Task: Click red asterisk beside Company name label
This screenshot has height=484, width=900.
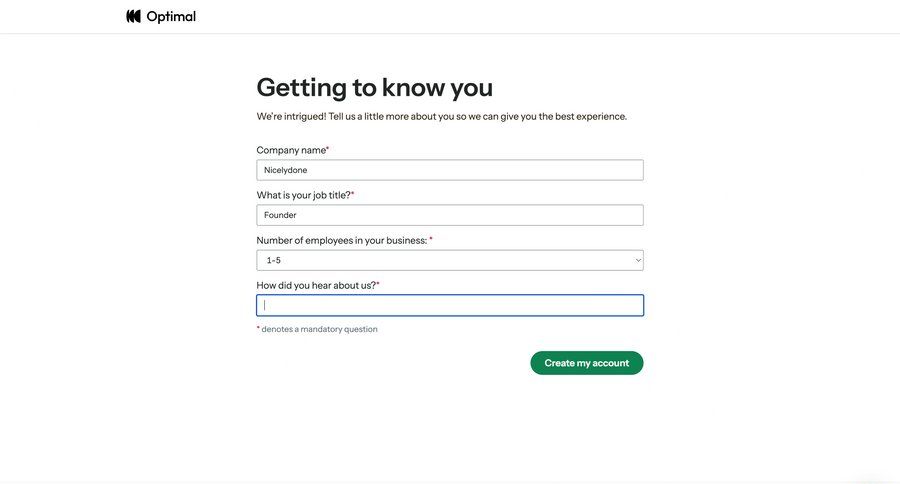Action: 327,149
